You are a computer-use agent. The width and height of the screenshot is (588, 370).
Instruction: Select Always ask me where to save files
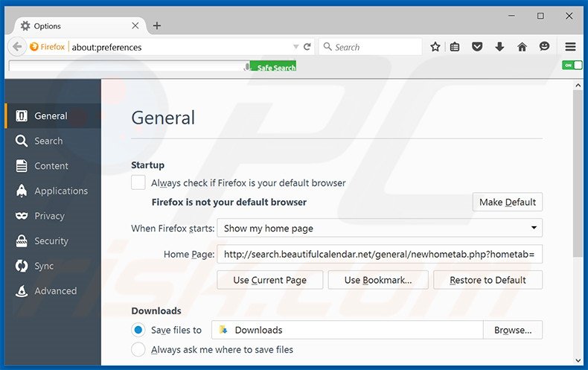click(138, 349)
